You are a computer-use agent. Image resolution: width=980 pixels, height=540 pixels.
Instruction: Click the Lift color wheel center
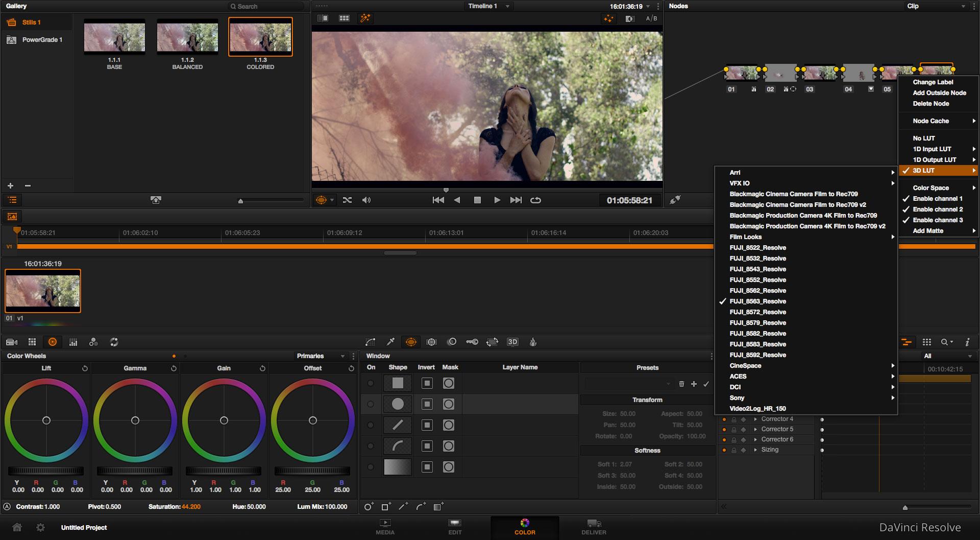pos(46,420)
